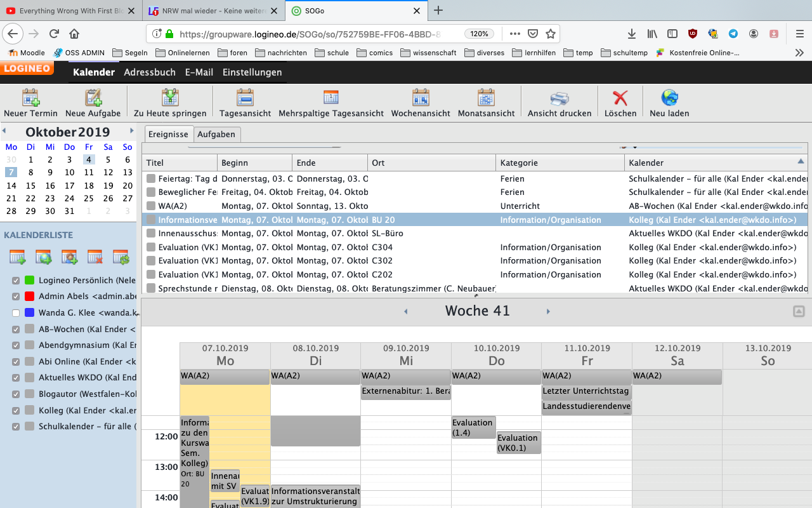Uncheck the Logineo Persönlich calendar
Screen dimensions: 812x508
click(16, 280)
